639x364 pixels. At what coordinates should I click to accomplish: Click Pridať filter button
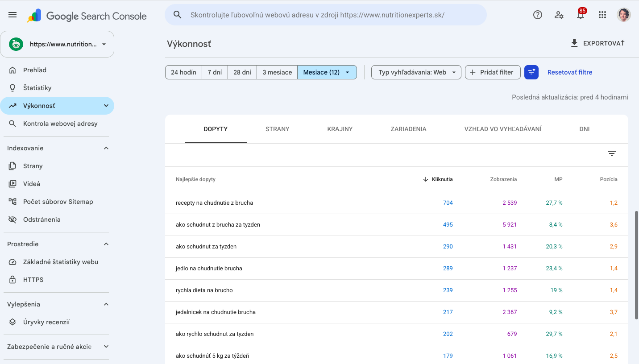(x=493, y=72)
